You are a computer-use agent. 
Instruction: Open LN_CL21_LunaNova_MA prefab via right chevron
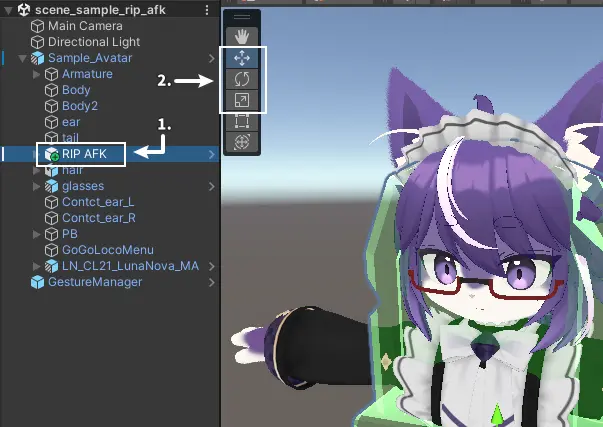click(212, 266)
